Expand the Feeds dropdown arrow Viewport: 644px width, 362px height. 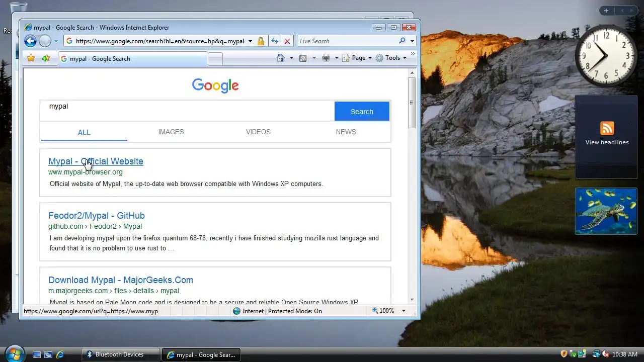coord(314,58)
